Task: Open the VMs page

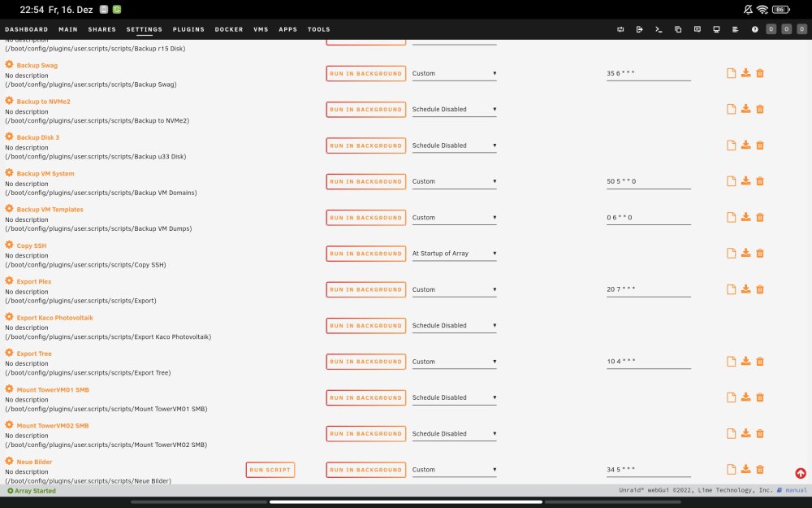Action: coord(261,29)
